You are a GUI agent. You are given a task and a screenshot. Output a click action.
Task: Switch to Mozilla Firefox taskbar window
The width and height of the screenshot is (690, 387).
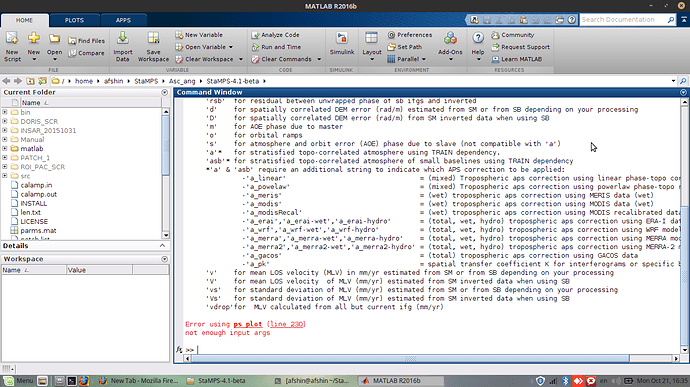[139, 381]
